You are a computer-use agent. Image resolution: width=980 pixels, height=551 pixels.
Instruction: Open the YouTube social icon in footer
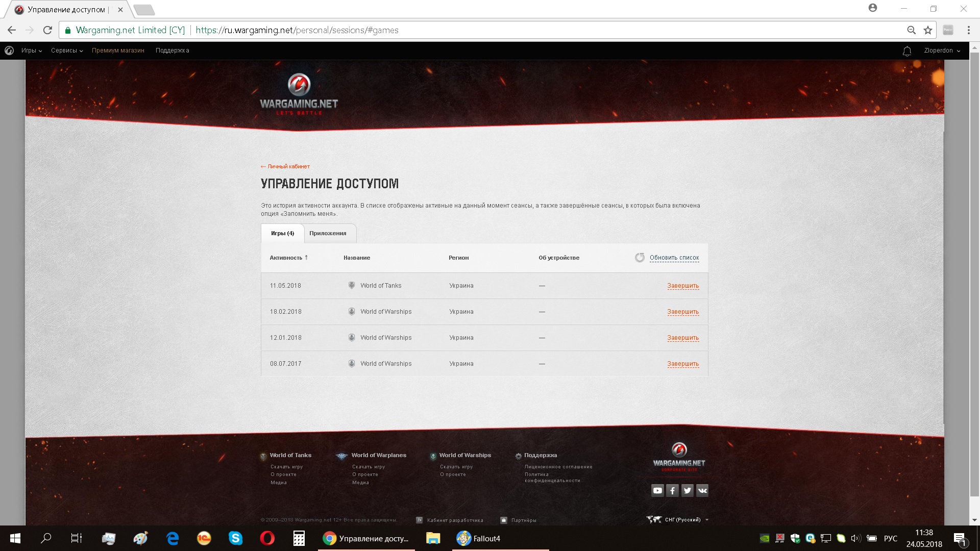coord(657,491)
